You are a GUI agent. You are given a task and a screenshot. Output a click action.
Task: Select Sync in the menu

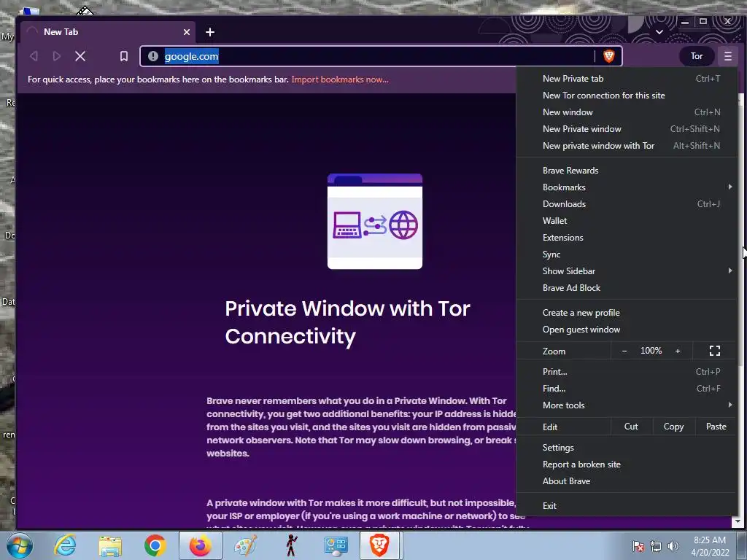click(x=627, y=254)
